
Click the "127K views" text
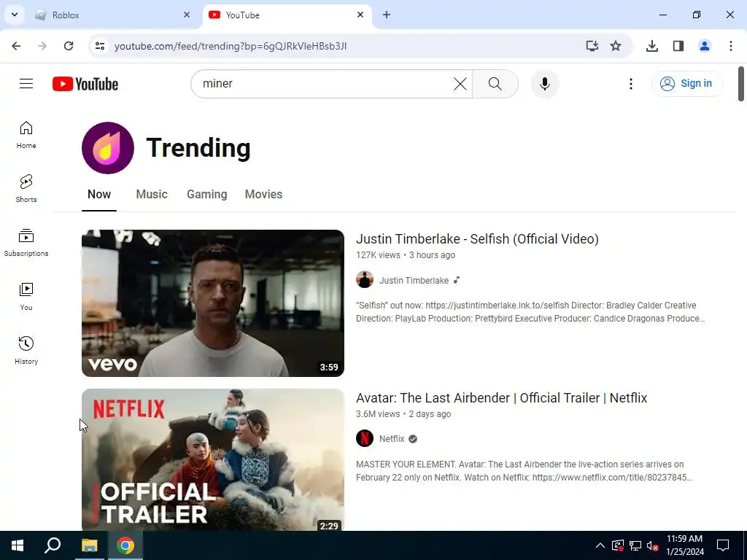click(x=378, y=255)
